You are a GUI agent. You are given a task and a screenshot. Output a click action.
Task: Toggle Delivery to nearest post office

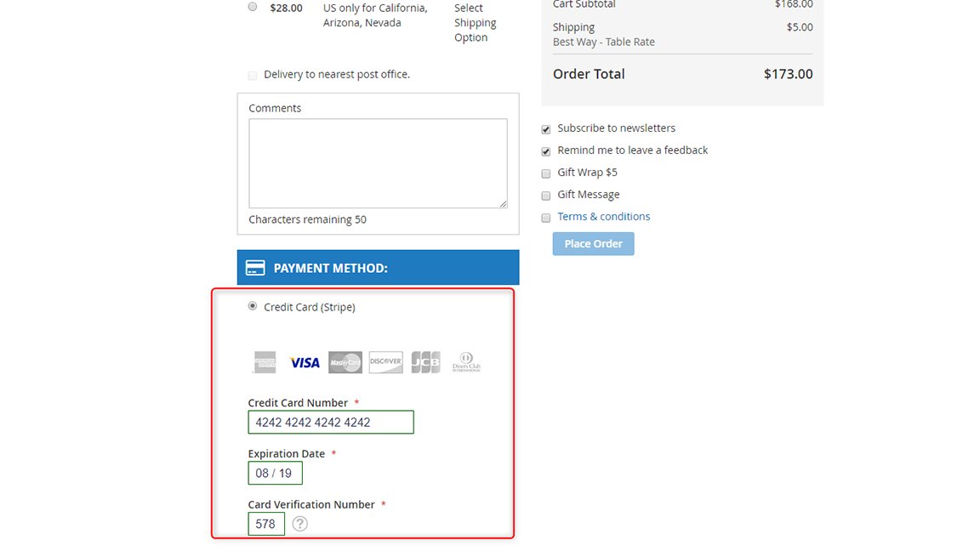pyautogui.click(x=252, y=75)
